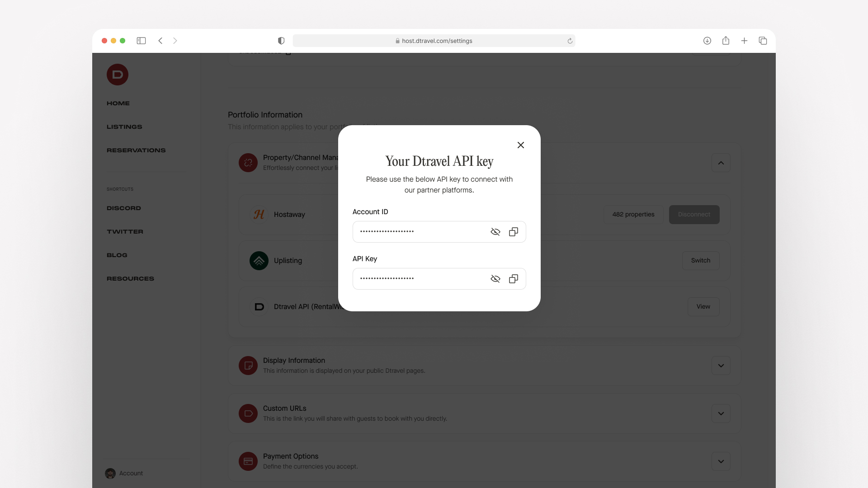868x488 pixels.
Task: Click the Account ID field
Action: (x=439, y=232)
